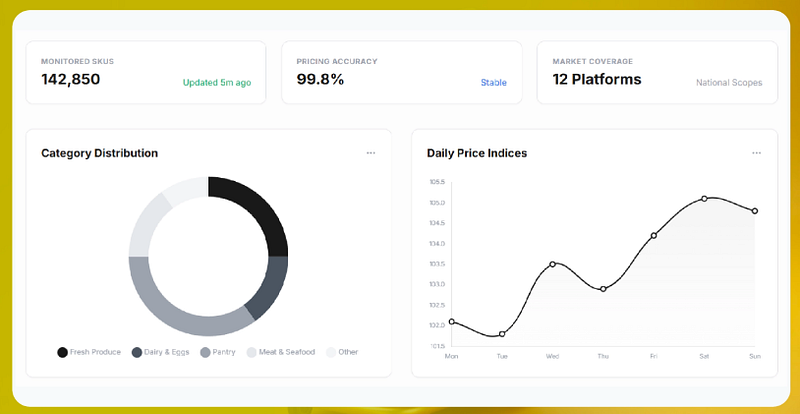Viewport: 800px width, 414px height.
Task: Toggle the Fresh Produce legend item
Action: point(89,352)
